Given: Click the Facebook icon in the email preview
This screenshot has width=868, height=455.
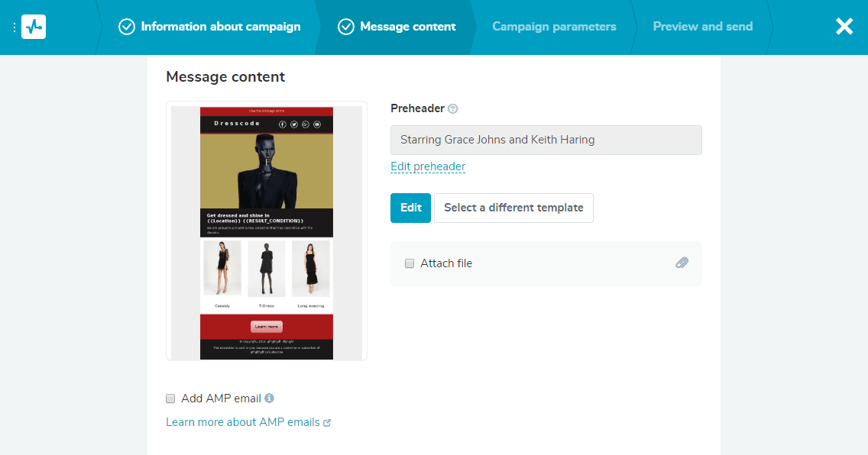Looking at the screenshot, I should [282, 124].
